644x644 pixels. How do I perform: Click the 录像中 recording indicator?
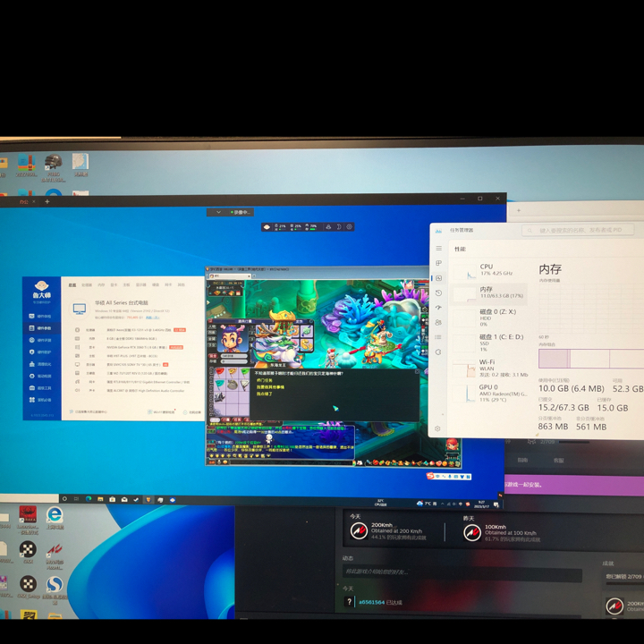pyautogui.click(x=241, y=212)
